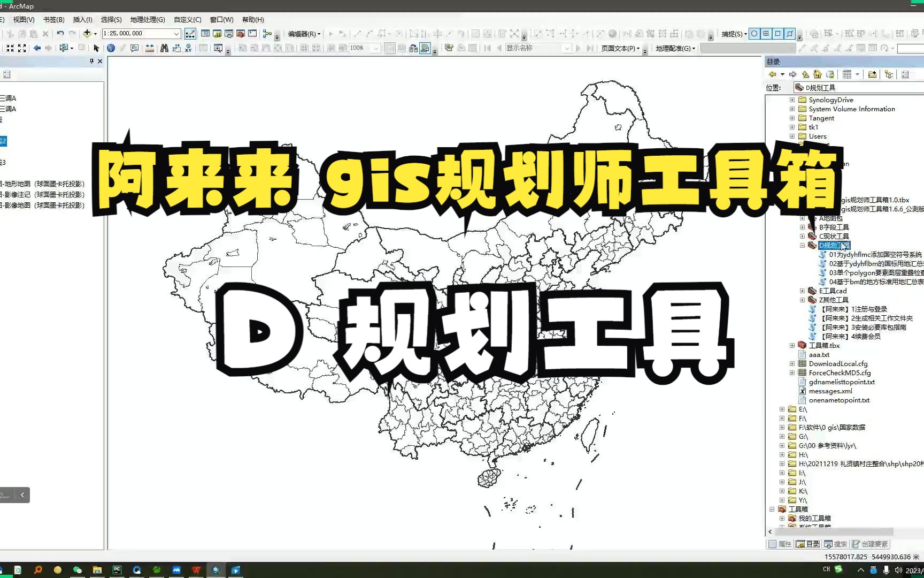The image size is (924, 578).
Task: Open the Find tool with binoculars icon
Action: (x=164, y=47)
